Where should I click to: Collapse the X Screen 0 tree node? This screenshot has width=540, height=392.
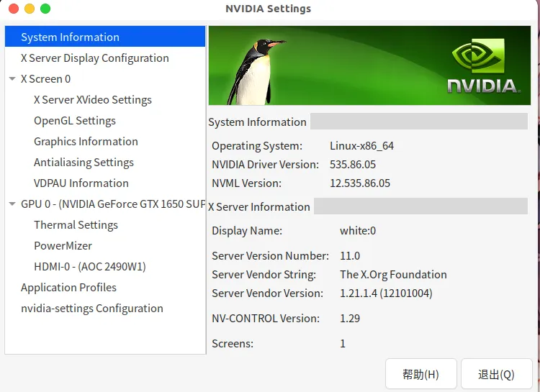pos(12,79)
